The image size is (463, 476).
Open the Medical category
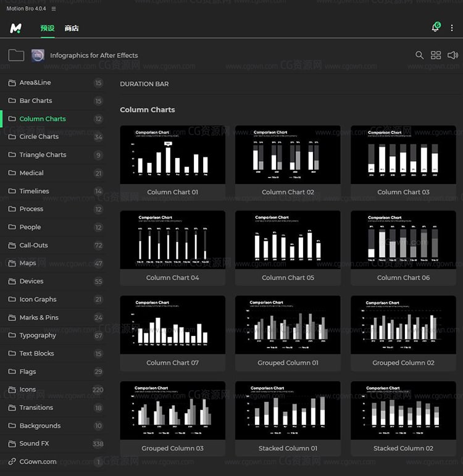pyautogui.click(x=52, y=173)
